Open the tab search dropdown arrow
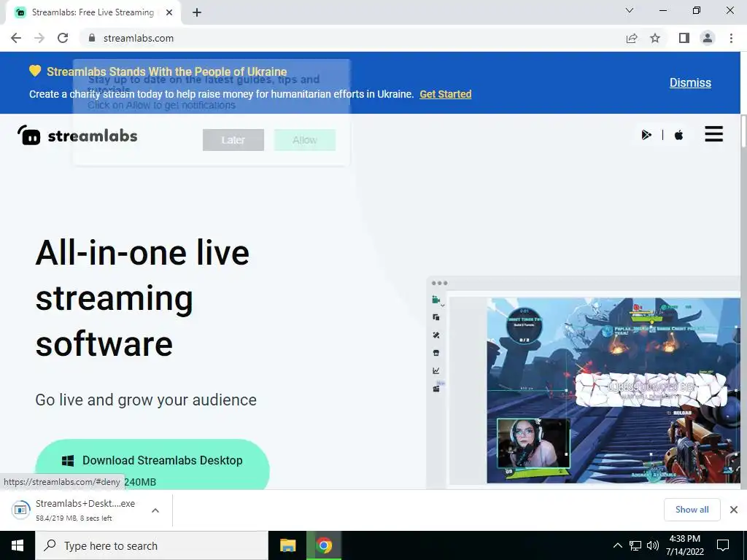Image resolution: width=747 pixels, height=560 pixels. pyautogui.click(x=630, y=10)
